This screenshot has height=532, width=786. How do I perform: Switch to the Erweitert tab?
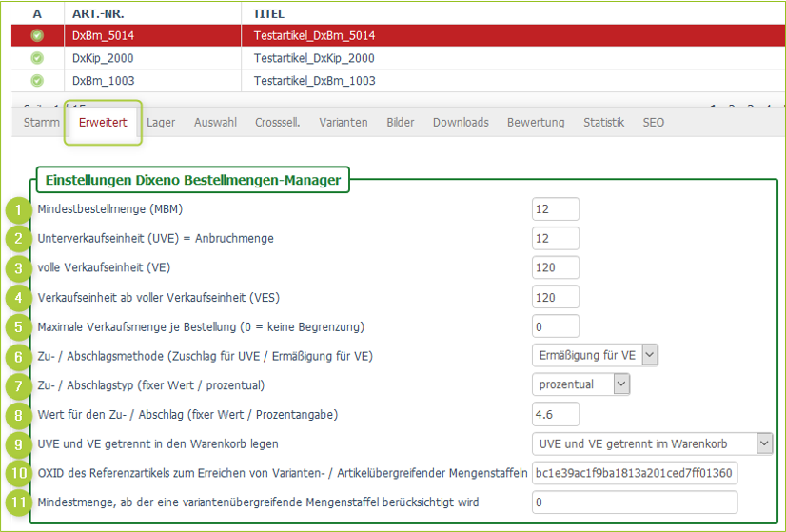coord(103,123)
